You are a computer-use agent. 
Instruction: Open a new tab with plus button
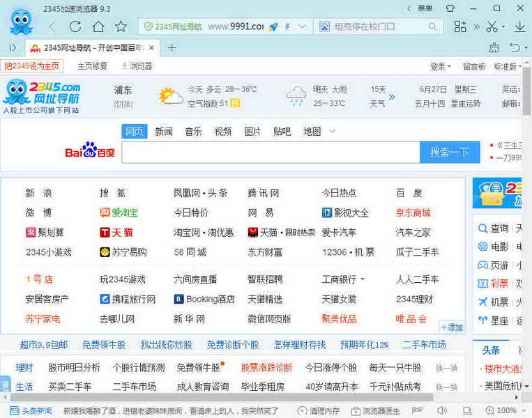(x=172, y=48)
